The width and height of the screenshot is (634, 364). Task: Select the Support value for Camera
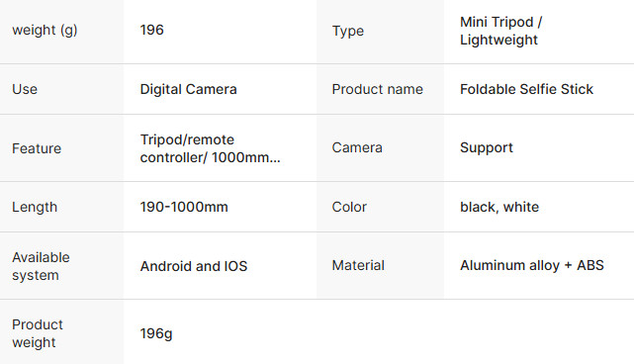tap(487, 148)
